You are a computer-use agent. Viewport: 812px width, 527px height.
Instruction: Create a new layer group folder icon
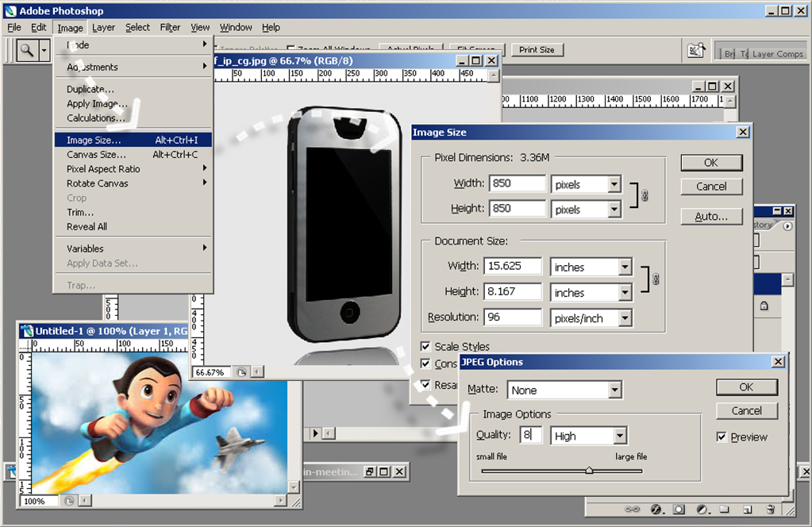(725, 510)
